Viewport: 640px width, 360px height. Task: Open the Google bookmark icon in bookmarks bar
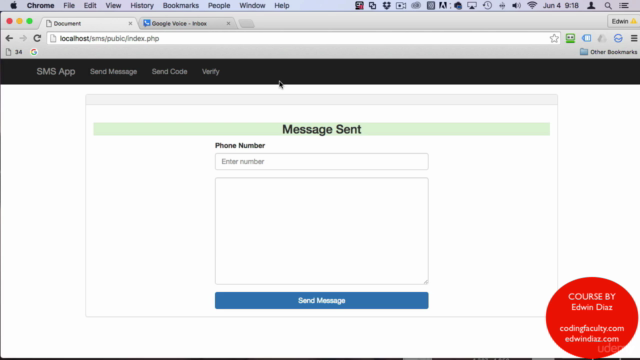34,52
